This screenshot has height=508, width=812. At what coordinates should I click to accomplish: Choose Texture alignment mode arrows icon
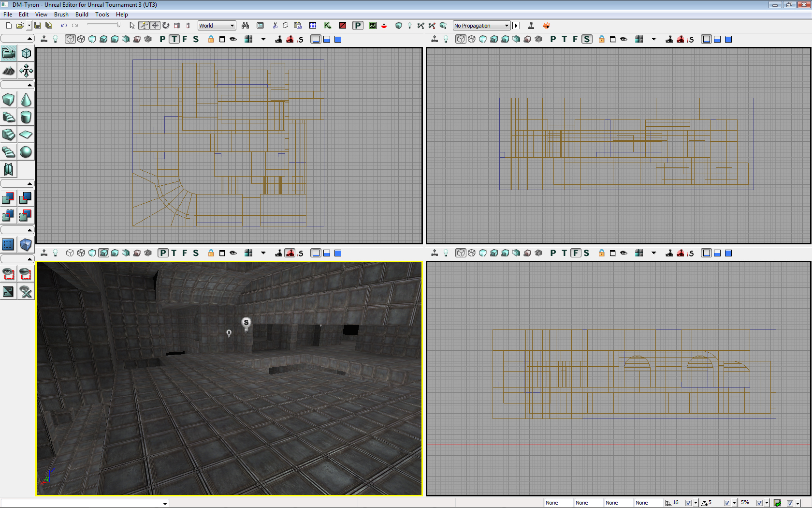[x=26, y=71]
